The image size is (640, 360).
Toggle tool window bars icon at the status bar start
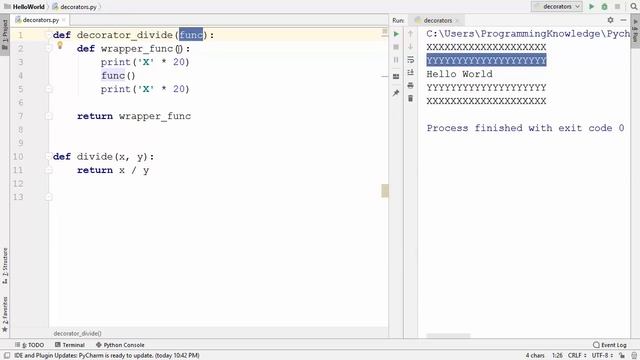click(7, 356)
